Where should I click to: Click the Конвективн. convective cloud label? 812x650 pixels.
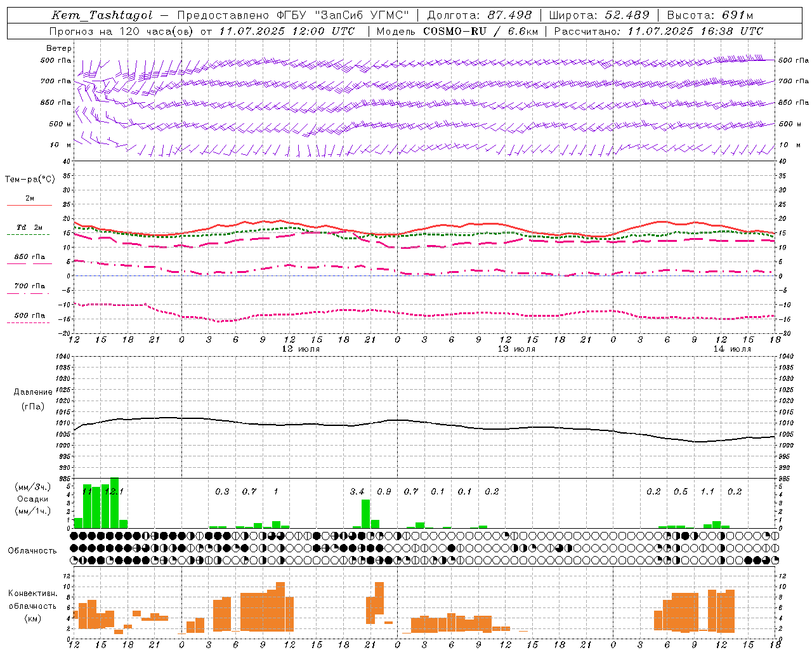tap(32, 594)
